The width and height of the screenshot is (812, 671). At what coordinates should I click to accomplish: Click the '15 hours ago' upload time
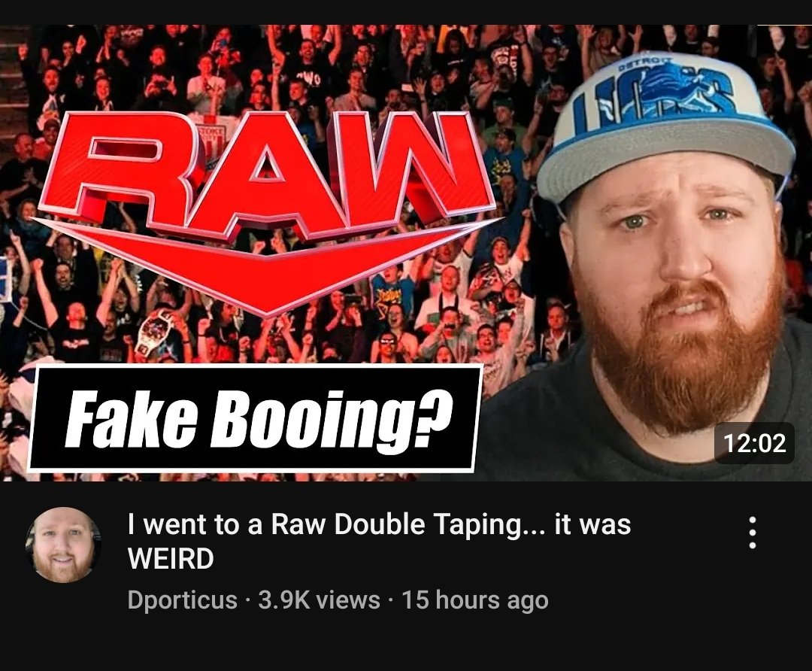[475, 600]
